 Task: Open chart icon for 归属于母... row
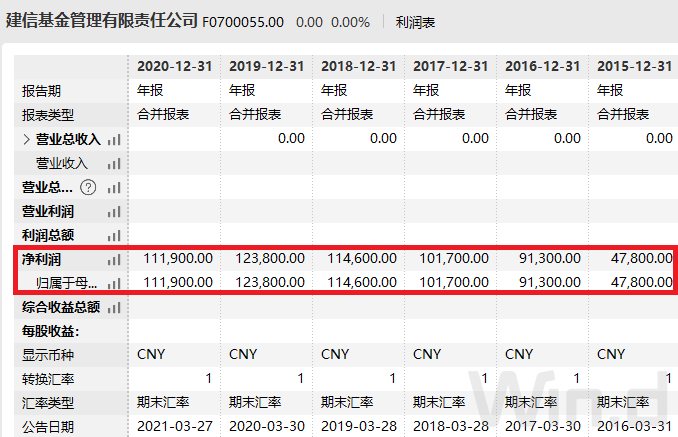tap(114, 284)
